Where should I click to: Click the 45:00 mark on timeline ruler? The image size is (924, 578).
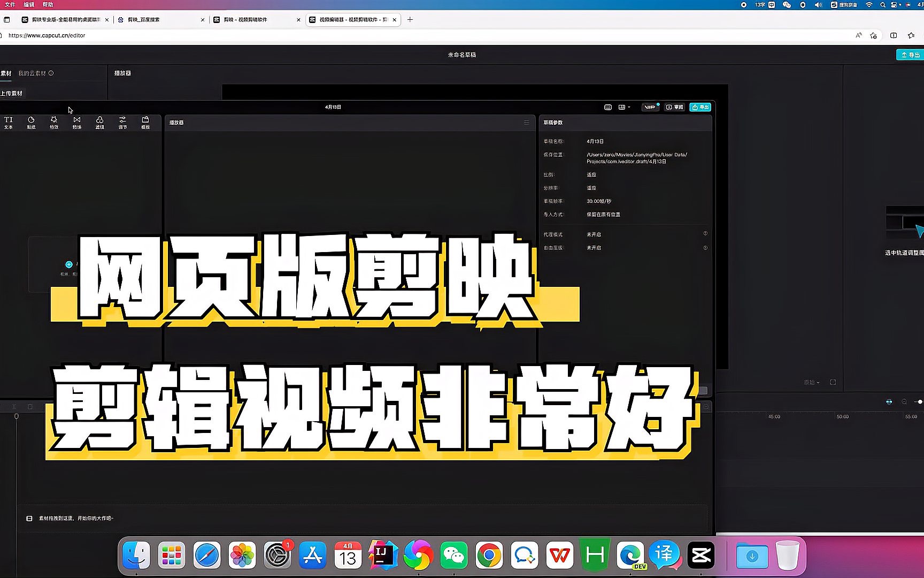pyautogui.click(x=774, y=416)
